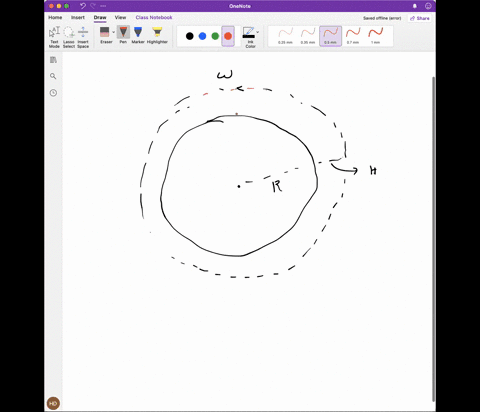Expand the Eraser options dropdown arrow
The height and width of the screenshot is (412, 480).
tap(113, 32)
